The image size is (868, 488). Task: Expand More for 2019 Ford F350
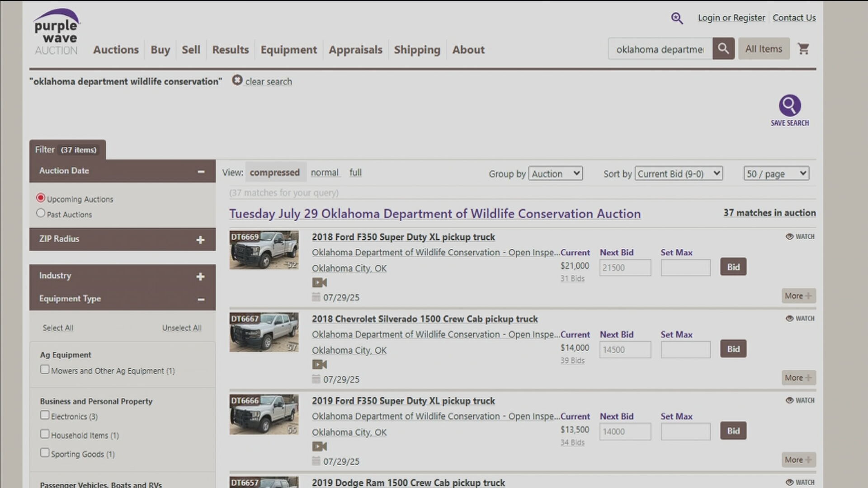click(x=799, y=460)
